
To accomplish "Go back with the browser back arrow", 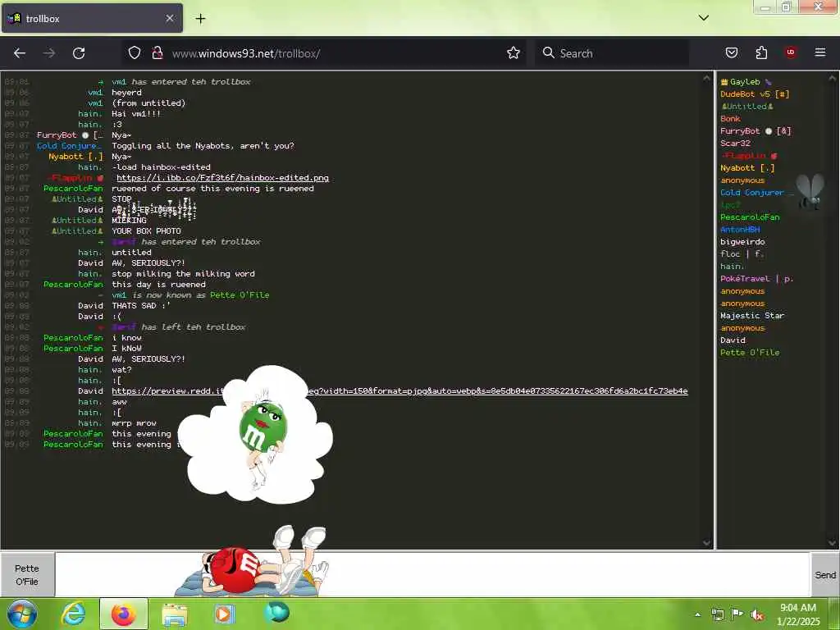I will pyautogui.click(x=20, y=53).
